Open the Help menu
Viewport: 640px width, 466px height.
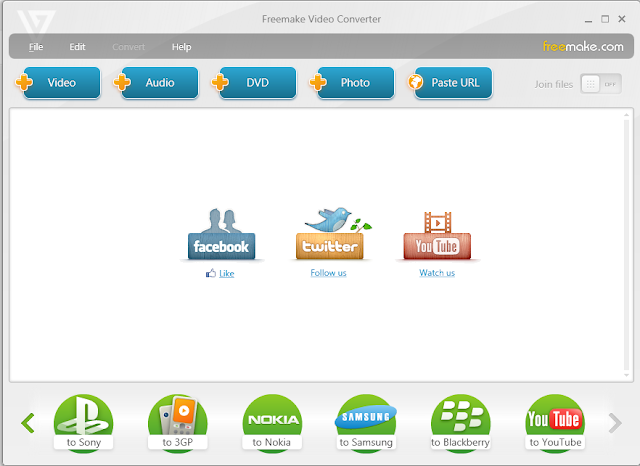181,47
